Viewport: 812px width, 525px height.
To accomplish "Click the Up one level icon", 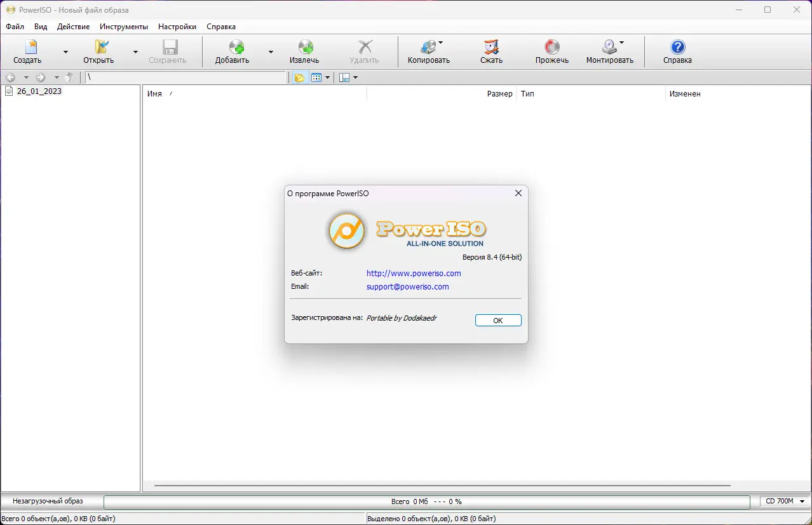I will pyautogui.click(x=69, y=77).
